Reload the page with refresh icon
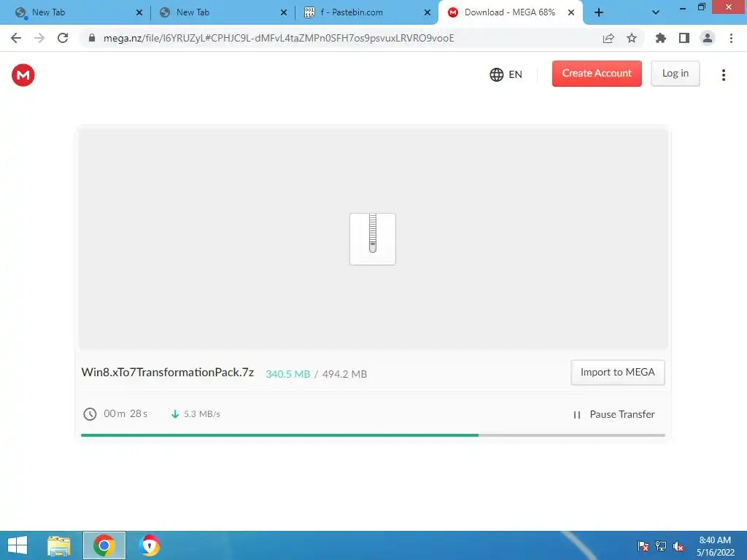This screenshot has width=747, height=560. [63, 38]
